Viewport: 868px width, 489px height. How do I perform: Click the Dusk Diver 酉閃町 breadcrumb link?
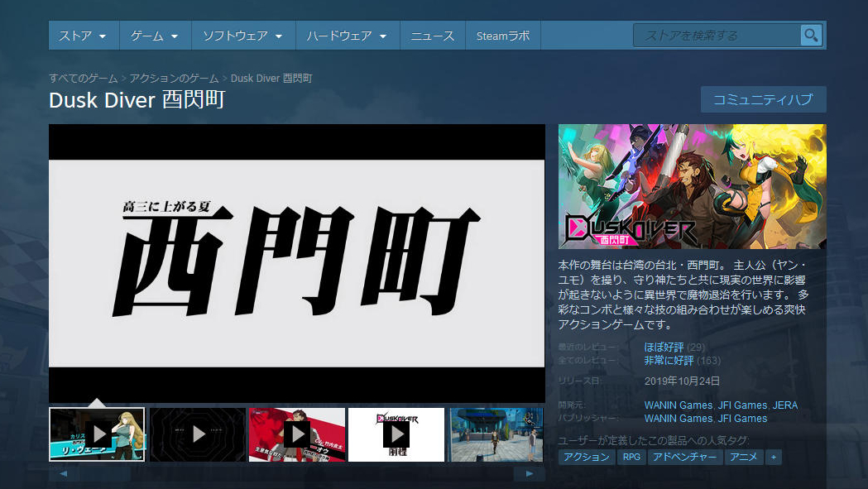pos(271,78)
